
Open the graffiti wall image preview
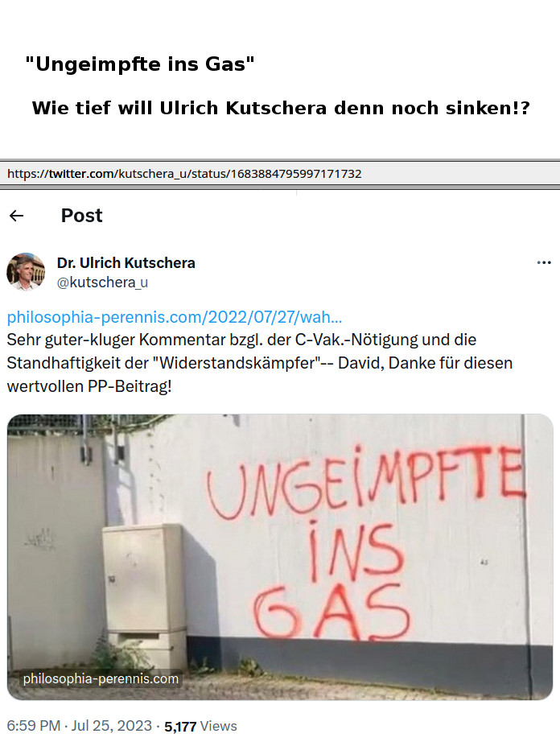click(280, 557)
